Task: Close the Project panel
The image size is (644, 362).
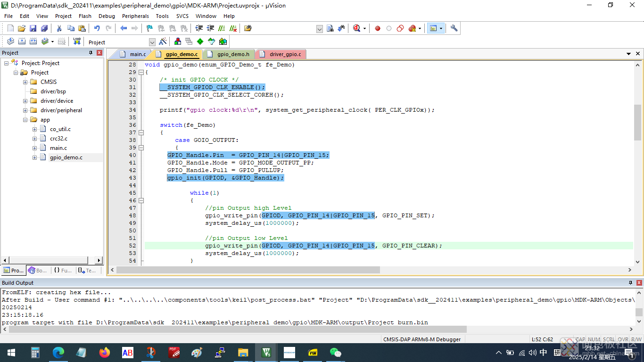Action: point(99,53)
